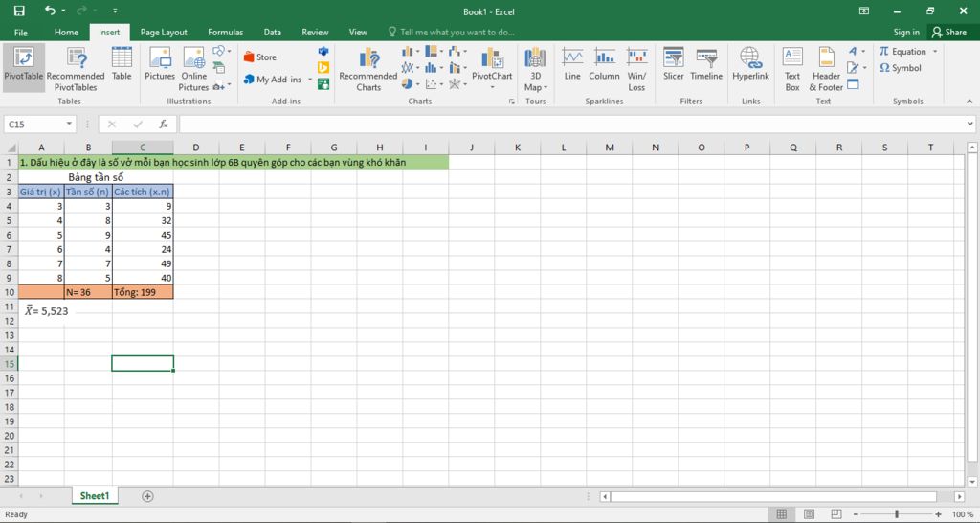The image size is (980, 523).
Task: Click the PivotTable button
Action: coord(24,68)
